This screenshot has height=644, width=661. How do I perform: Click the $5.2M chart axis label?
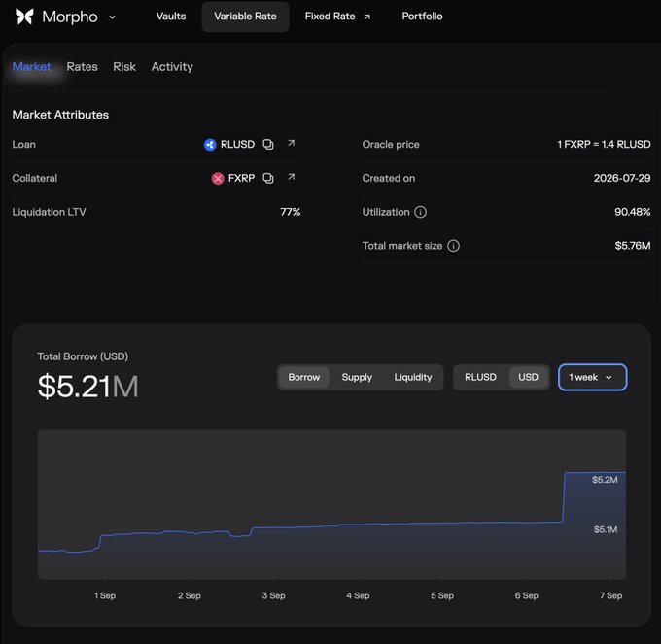[x=605, y=479]
